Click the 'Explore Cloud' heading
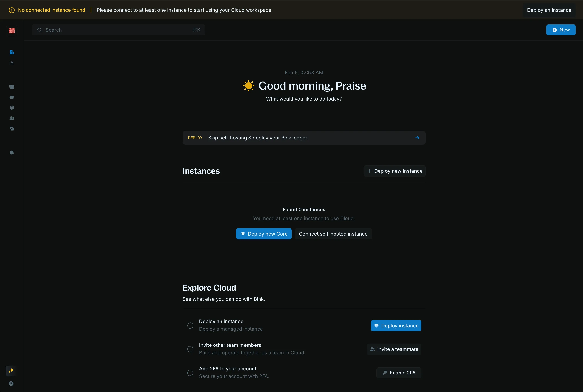Screen dimensions: 583x392 click(209, 287)
